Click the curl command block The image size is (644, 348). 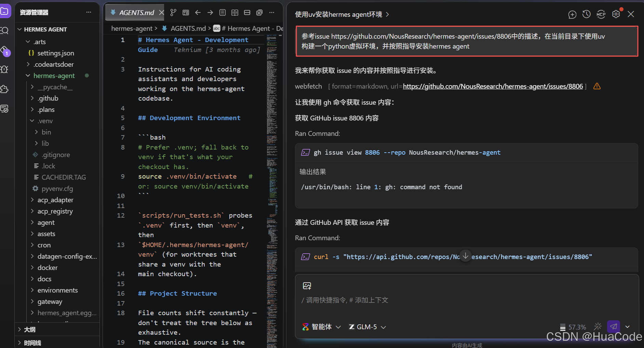click(466, 257)
